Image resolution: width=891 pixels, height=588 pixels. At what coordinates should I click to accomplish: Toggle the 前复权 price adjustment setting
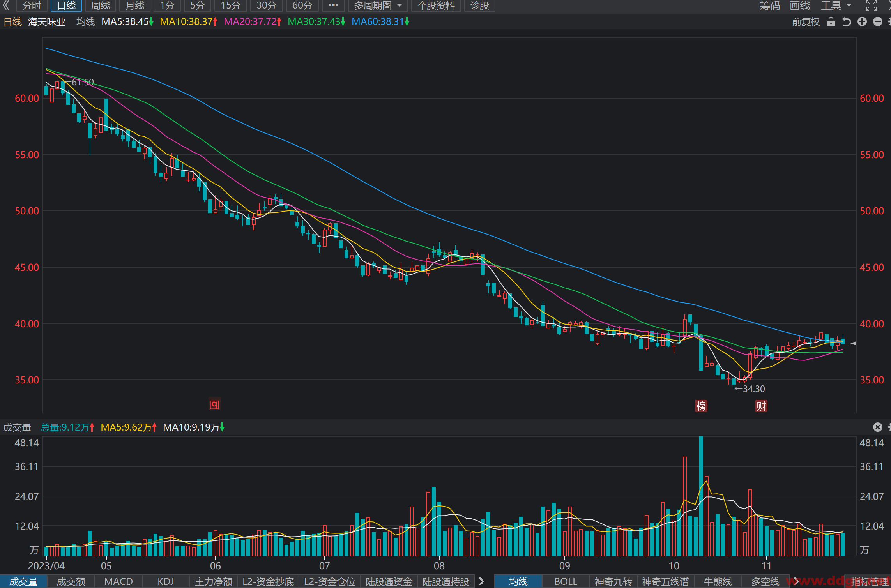[806, 22]
